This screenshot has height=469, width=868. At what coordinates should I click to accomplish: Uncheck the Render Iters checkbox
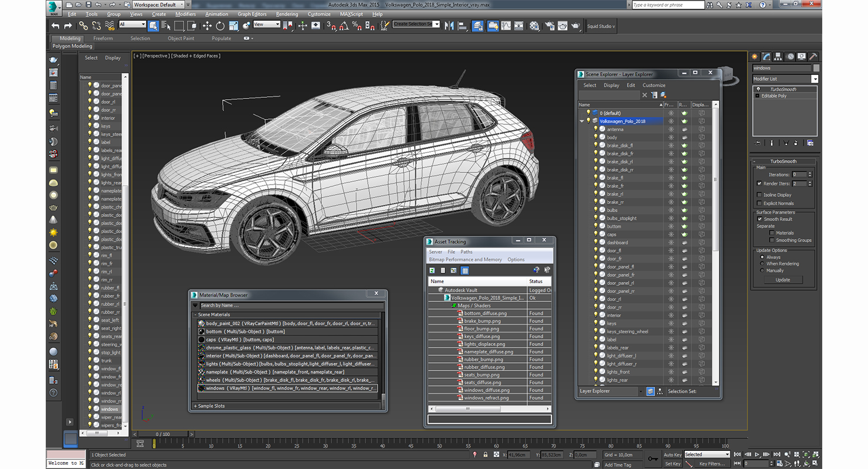759,183
